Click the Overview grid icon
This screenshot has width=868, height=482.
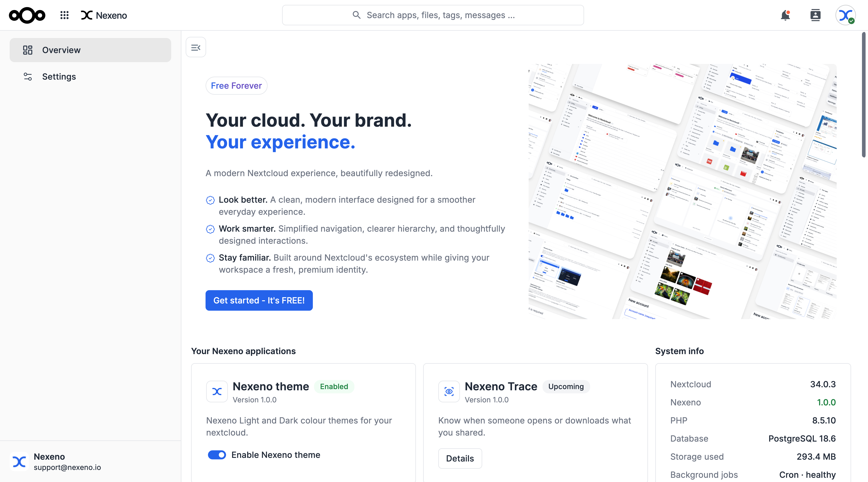tap(28, 50)
